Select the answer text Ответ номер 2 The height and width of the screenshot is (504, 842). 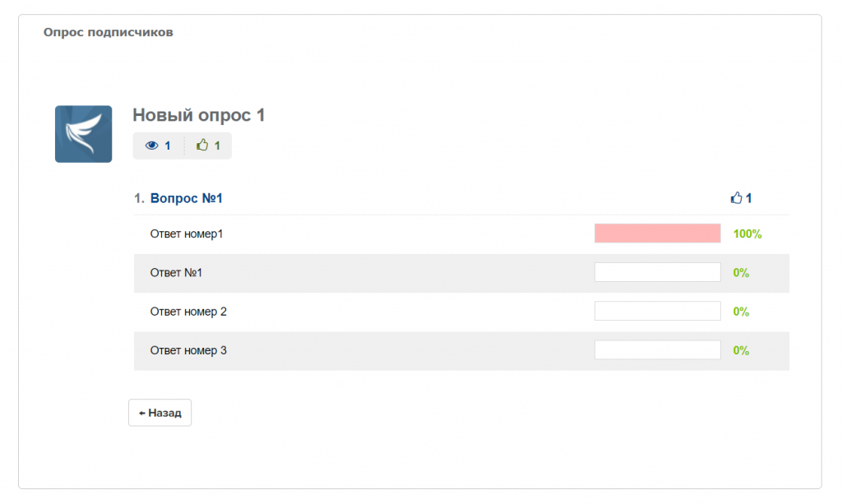click(x=188, y=312)
